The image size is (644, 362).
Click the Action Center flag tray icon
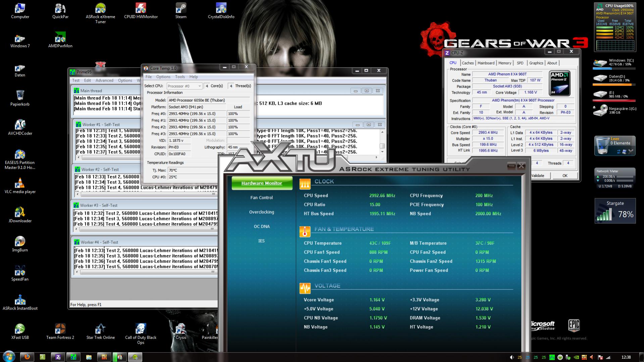point(600,357)
